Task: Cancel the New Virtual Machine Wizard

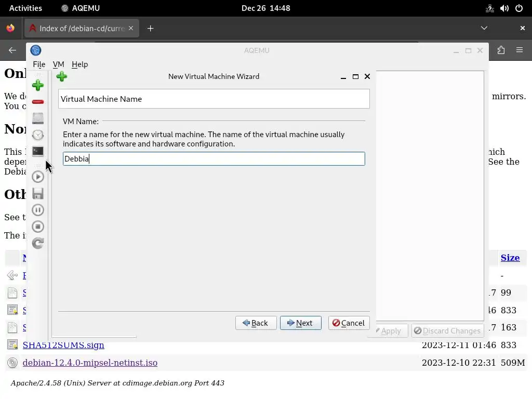Action: (x=349, y=323)
